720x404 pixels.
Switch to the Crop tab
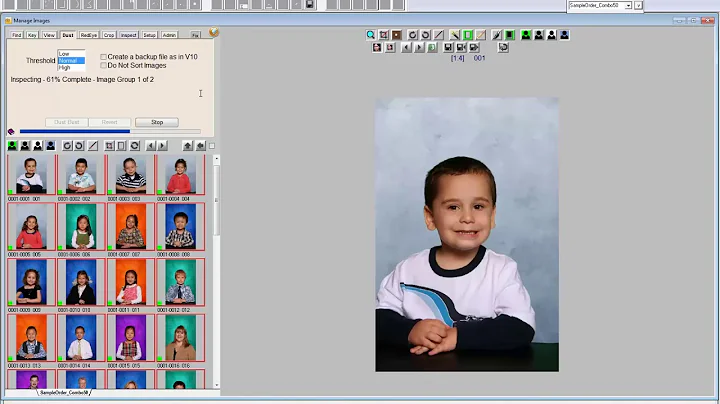coord(109,35)
